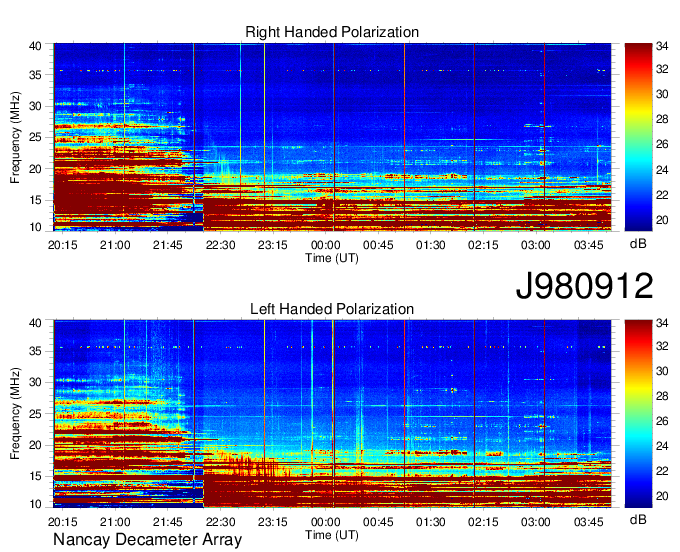The height and width of the screenshot is (552, 680).
Task: Click "03:45" tick on the left-handed plot
Action: pyautogui.click(x=588, y=522)
